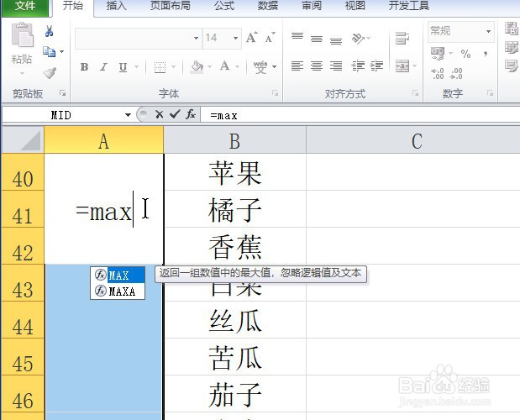The image size is (520, 420).
Task: Open the 开发工具 ribbon tab
Action: click(409, 6)
